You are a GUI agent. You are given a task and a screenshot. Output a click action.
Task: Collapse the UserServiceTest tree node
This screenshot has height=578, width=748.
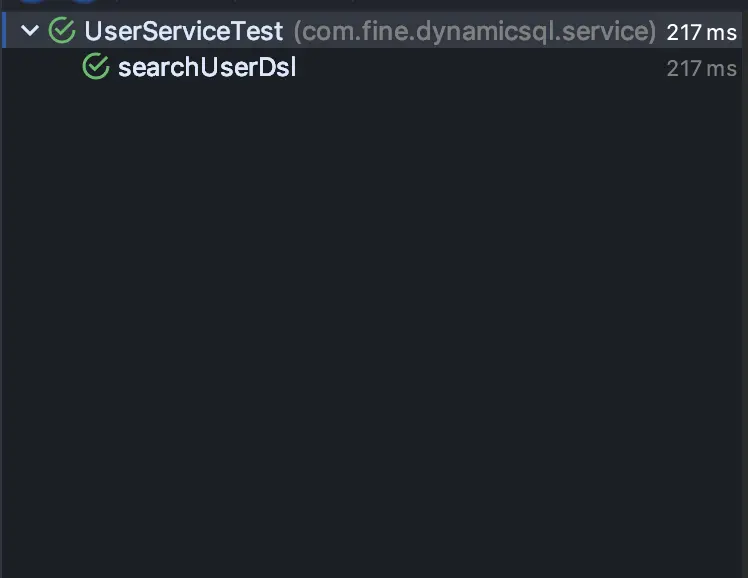(x=30, y=31)
